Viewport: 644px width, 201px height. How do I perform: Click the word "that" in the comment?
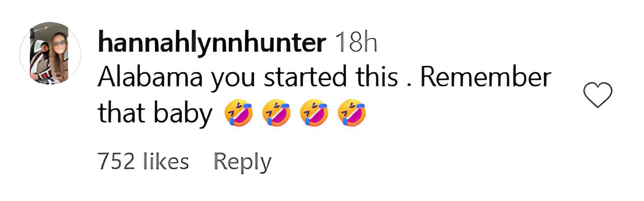pyautogui.click(x=121, y=113)
